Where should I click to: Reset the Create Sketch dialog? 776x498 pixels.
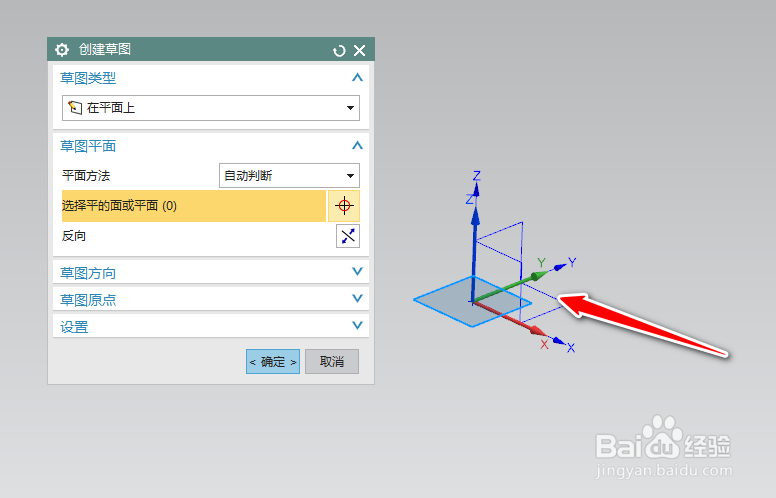[339, 50]
